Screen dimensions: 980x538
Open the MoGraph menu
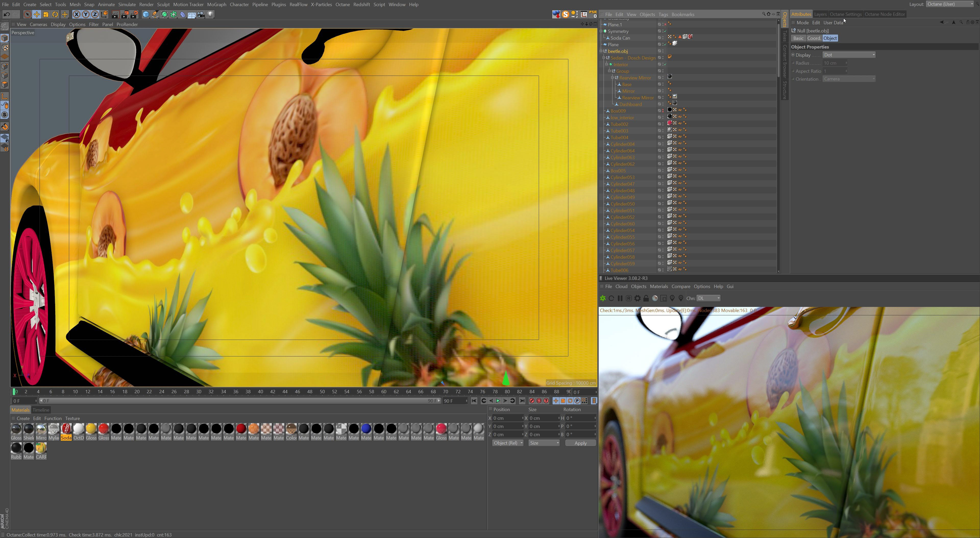[216, 5]
